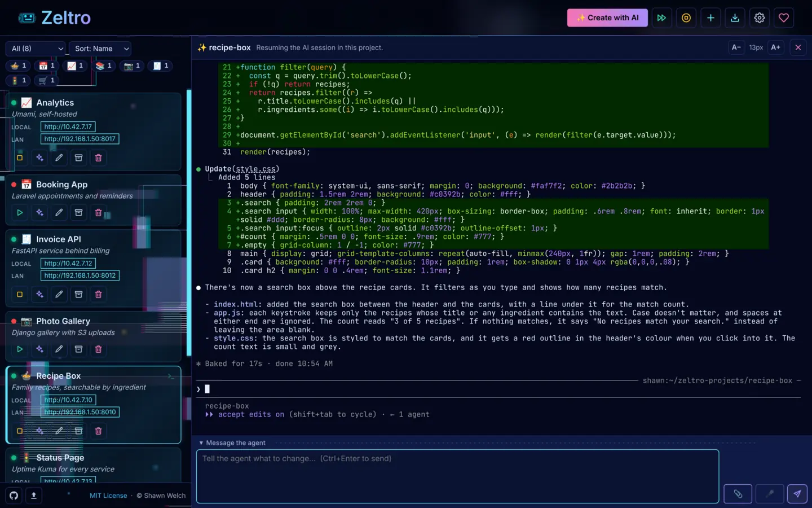The image size is (812, 508).
Task: Click the microphone button by message box
Action: tap(769, 494)
